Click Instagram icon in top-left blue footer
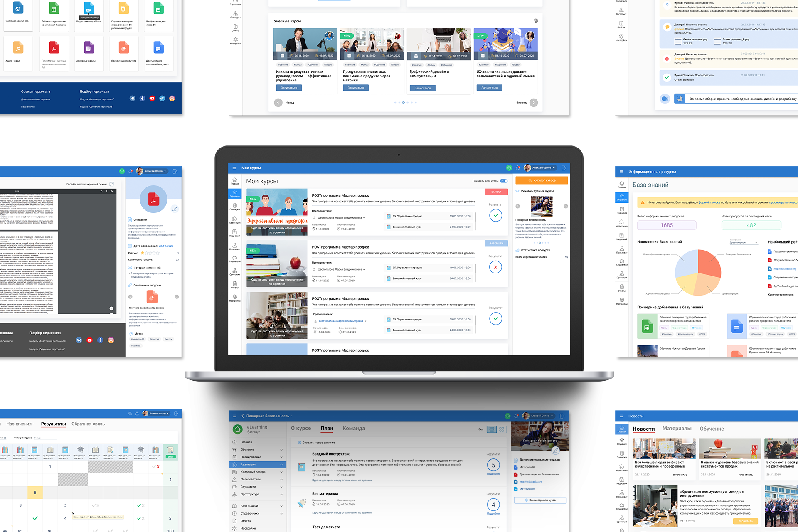 tap(172, 99)
